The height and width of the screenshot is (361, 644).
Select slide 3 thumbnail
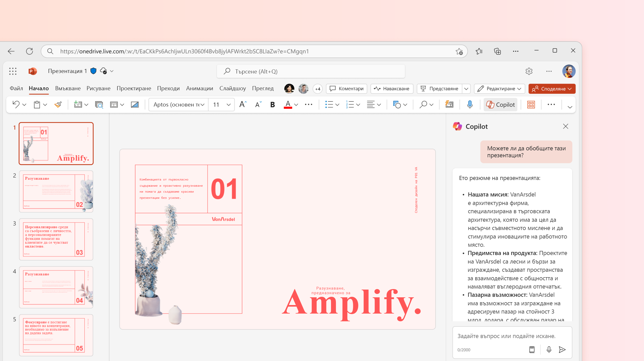pyautogui.click(x=56, y=239)
